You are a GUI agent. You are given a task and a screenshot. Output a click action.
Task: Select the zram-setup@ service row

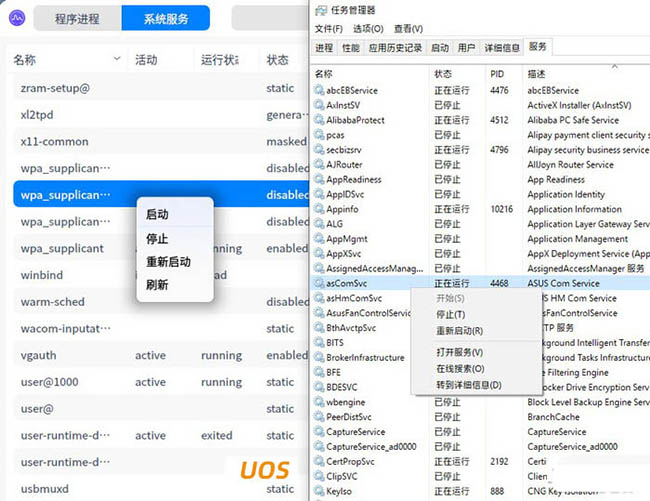[161, 88]
